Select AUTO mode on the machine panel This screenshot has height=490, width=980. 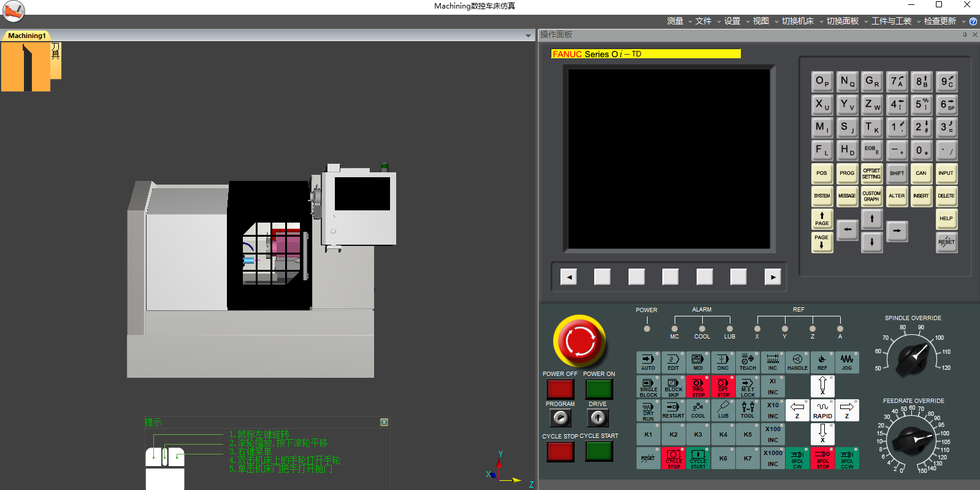tap(648, 362)
